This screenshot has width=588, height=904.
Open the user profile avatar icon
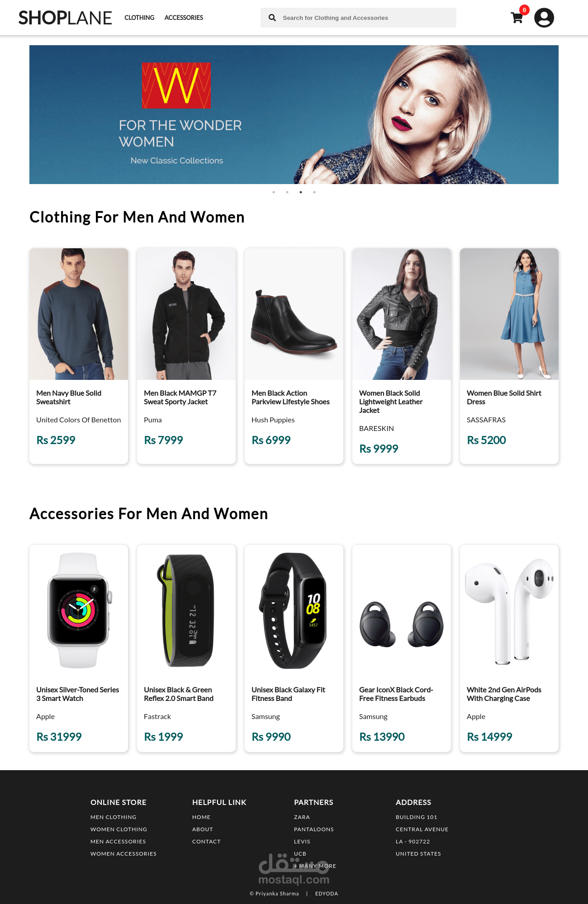point(544,18)
